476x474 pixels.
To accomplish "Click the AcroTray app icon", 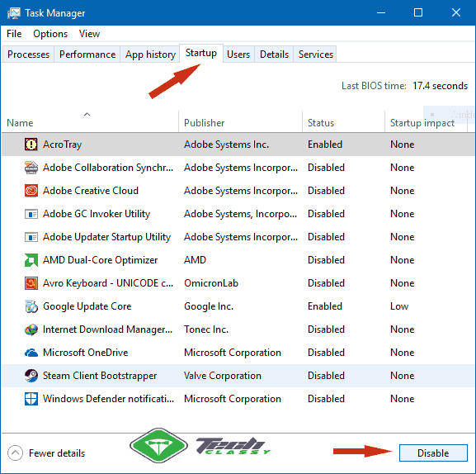I will pyautogui.click(x=31, y=144).
